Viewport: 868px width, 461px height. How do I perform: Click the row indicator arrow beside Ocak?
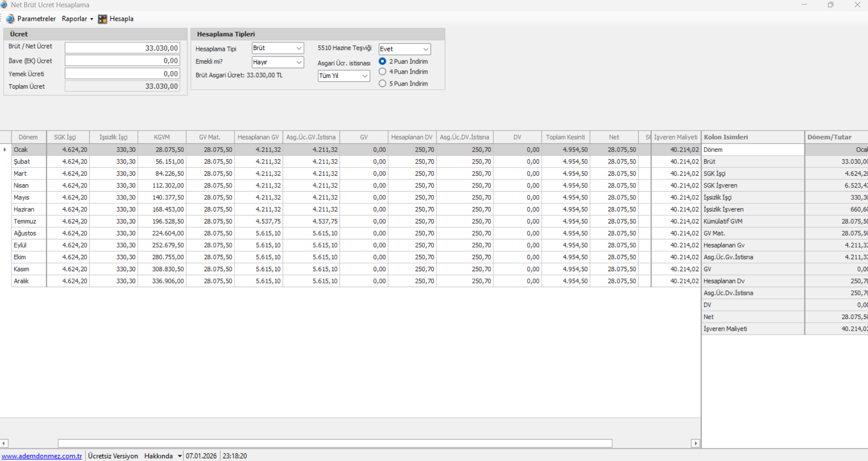click(5, 150)
